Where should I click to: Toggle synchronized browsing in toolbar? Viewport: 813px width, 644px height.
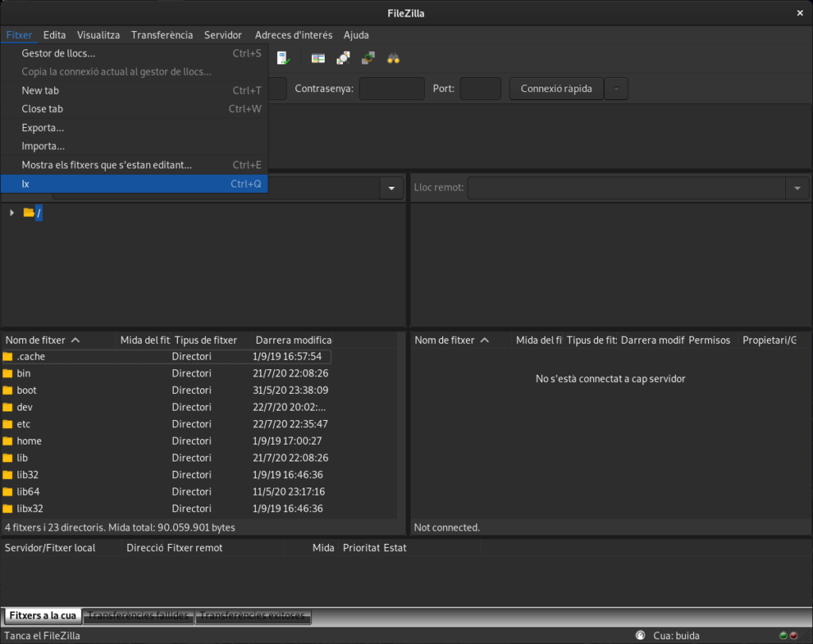(368, 58)
